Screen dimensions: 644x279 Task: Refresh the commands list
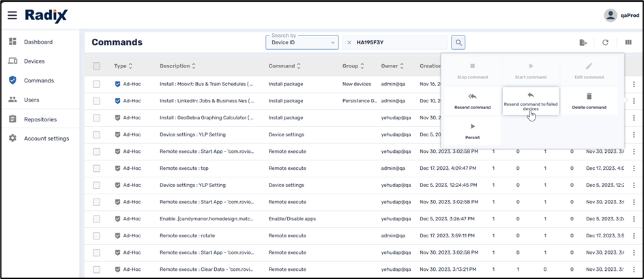tap(605, 42)
